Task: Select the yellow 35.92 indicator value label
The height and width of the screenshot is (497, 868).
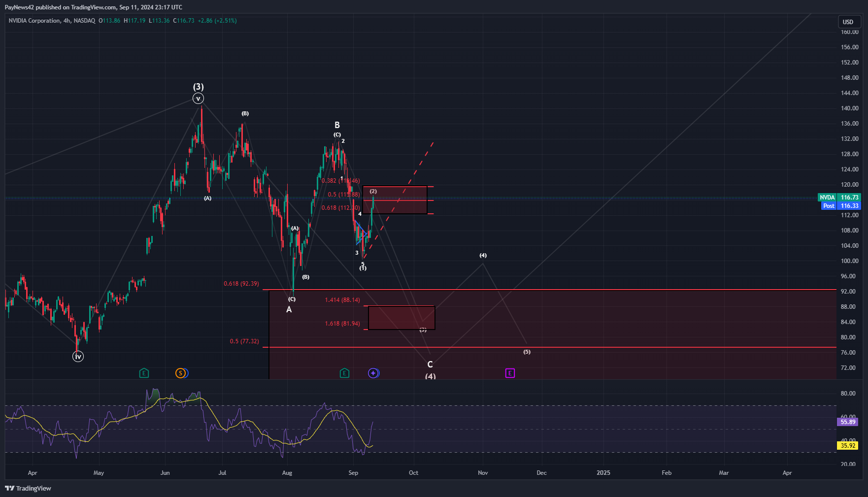Action: (x=848, y=445)
